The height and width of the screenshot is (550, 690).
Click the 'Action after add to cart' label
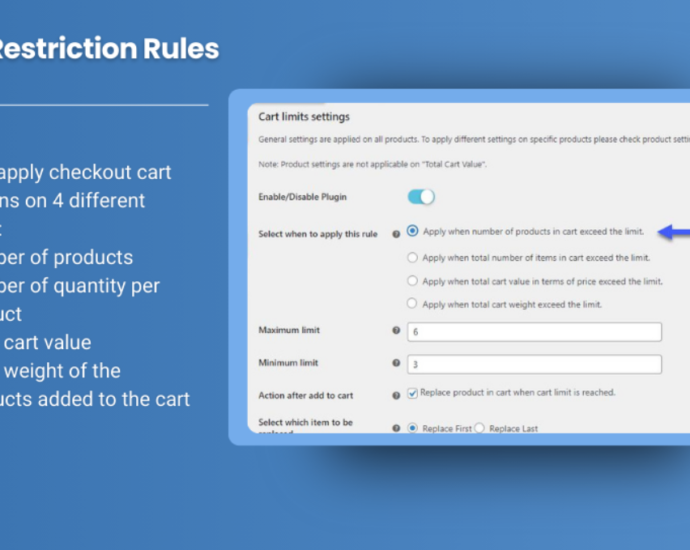[x=306, y=396]
